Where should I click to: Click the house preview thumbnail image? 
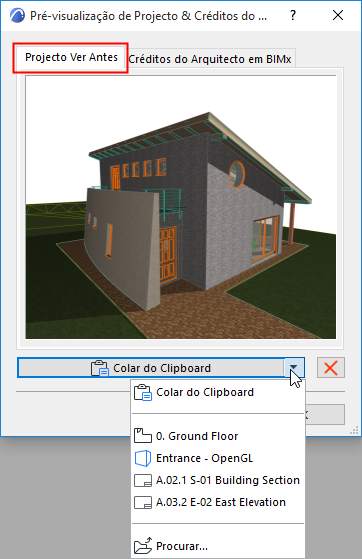pos(180,207)
